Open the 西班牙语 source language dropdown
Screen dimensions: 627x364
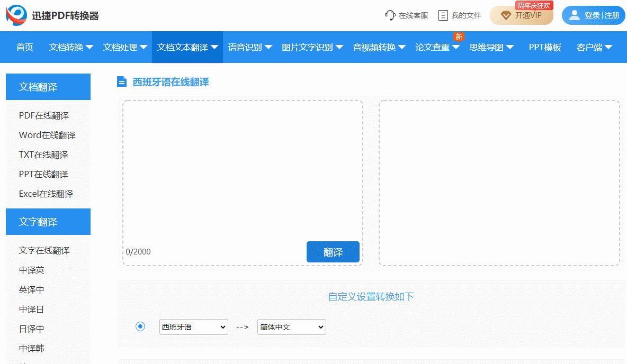[193, 327]
